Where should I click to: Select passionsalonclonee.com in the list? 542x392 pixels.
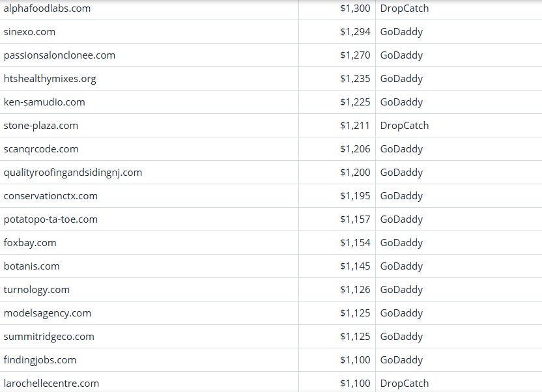(59, 55)
